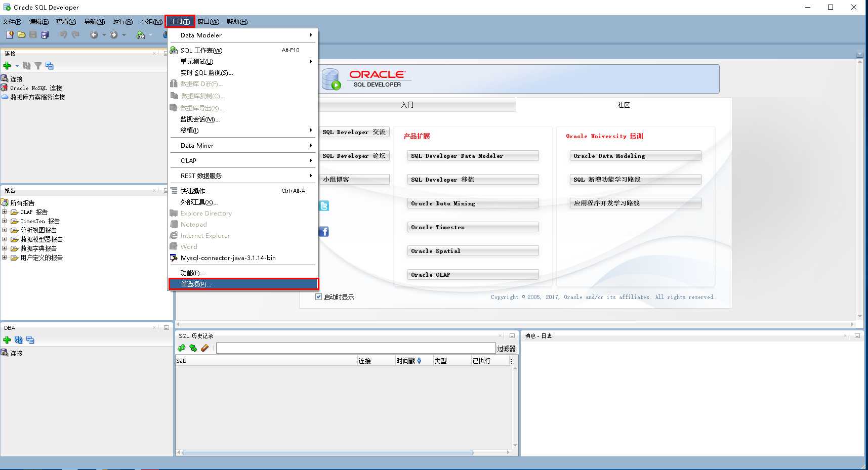
Task: Minimize the Messages Log panel
Action: coord(857,335)
